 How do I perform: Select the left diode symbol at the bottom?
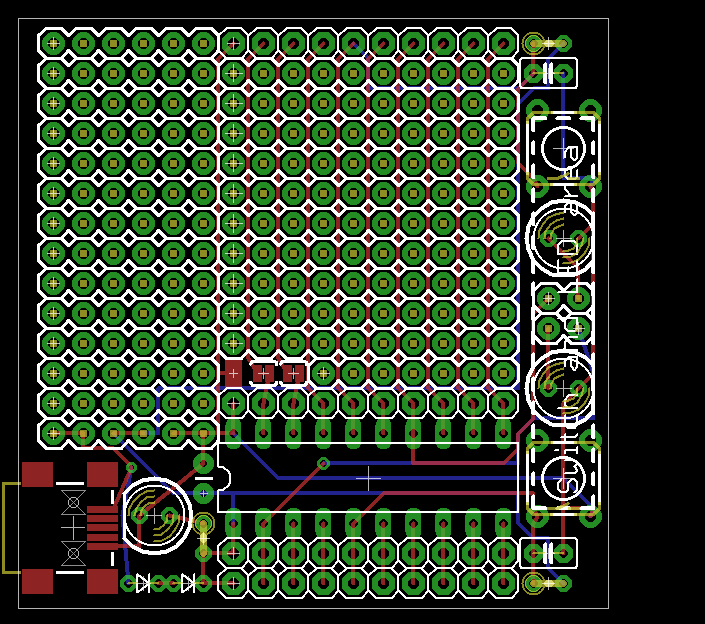tap(143, 584)
